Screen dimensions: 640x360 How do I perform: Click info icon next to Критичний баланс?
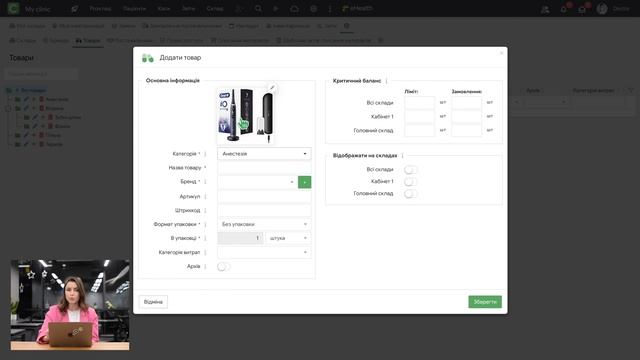386,81
